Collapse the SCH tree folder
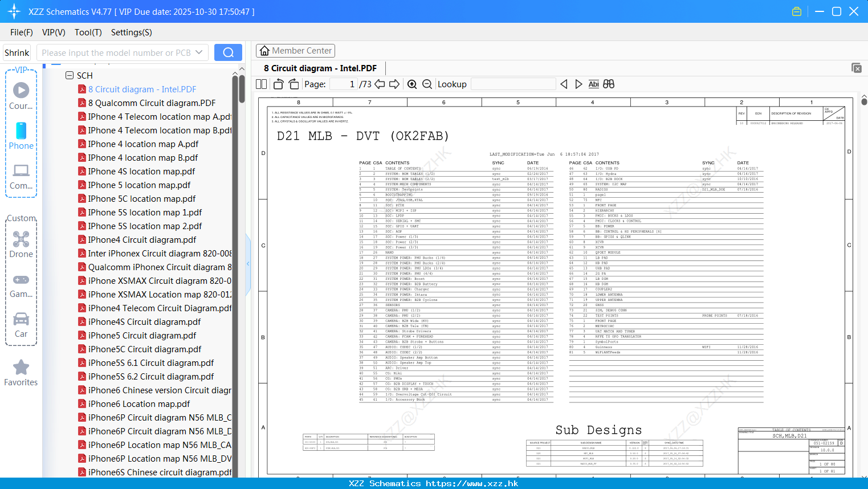This screenshot has height=489, width=868. pyautogui.click(x=70, y=75)
